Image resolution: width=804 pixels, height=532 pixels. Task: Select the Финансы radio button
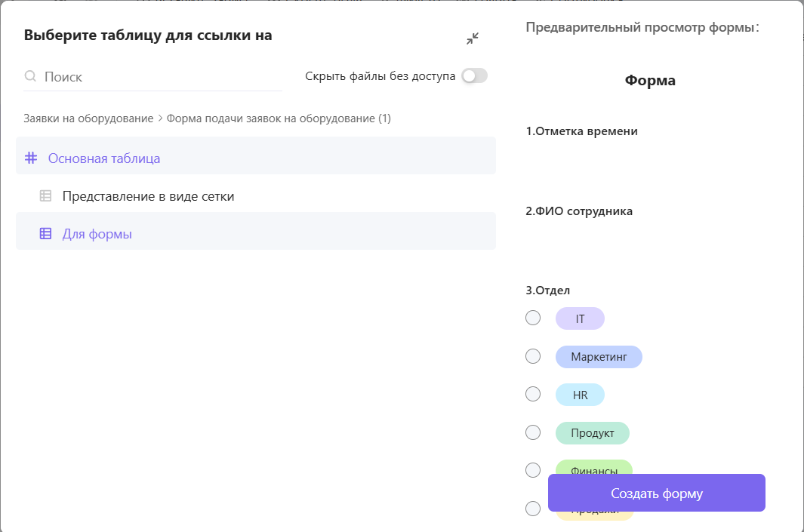[533, 470]
